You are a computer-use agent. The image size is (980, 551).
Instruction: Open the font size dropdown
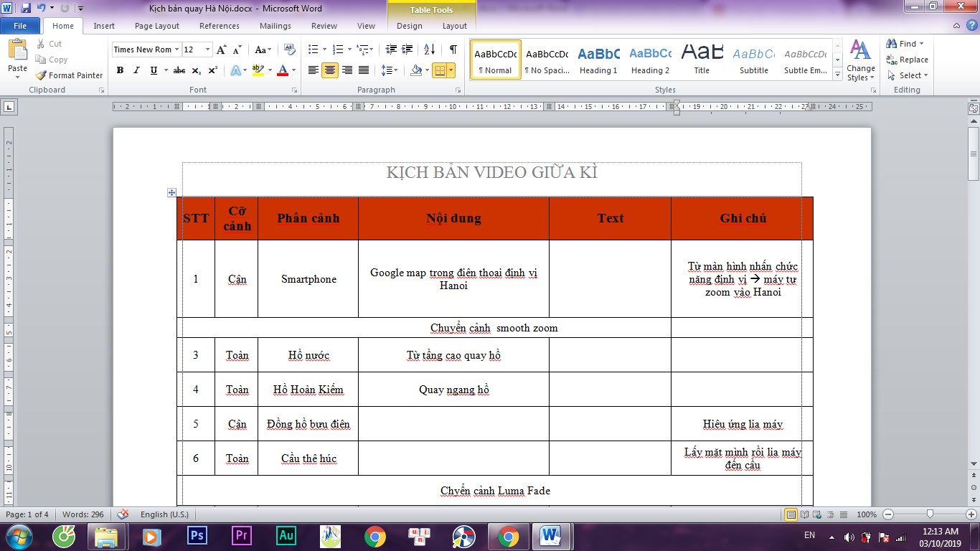pyautogui.click(x=208, y=50)
